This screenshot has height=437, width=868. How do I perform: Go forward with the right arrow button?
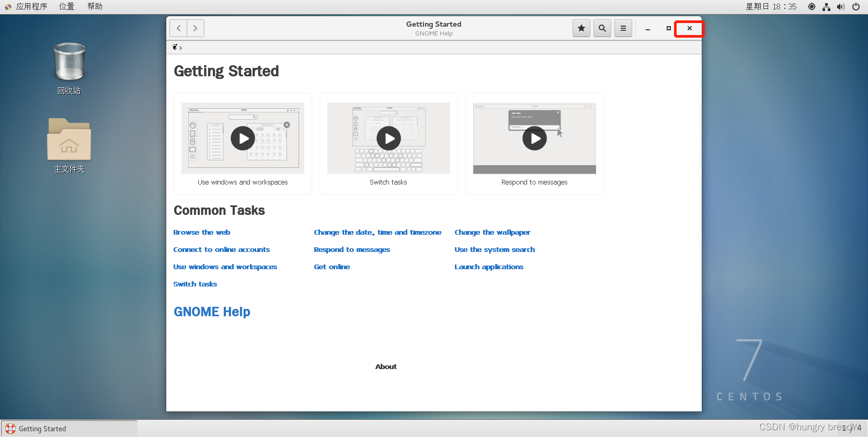pos(196,28)
